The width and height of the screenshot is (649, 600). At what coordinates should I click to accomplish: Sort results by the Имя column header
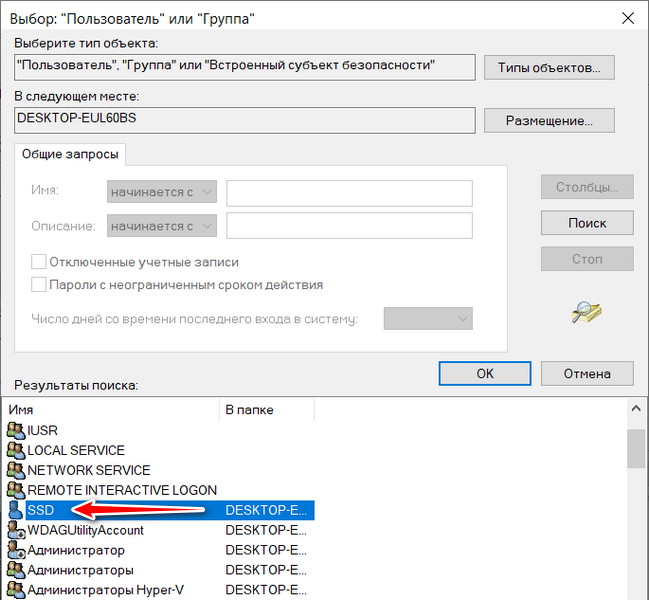(x=112, y=410)
